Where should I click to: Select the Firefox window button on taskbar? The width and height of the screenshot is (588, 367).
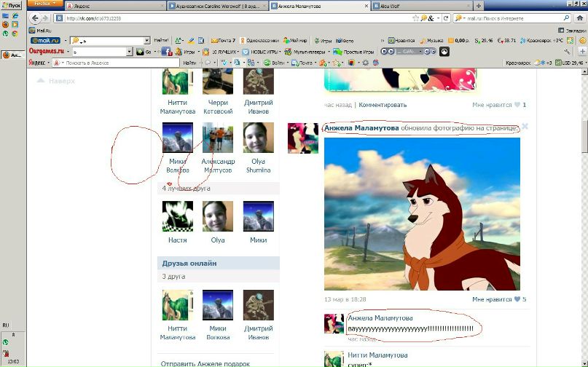(x=12, y=55)
